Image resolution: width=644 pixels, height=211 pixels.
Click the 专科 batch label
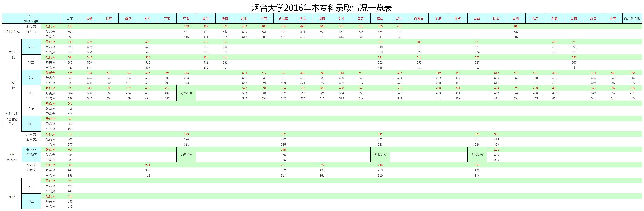(x=12, y=196)
